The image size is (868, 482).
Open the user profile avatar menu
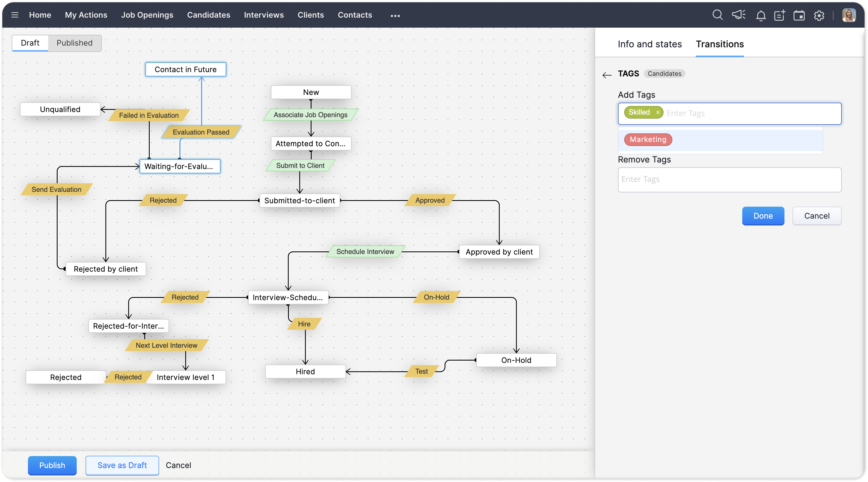pyautogui.click(x=848, y=15)
